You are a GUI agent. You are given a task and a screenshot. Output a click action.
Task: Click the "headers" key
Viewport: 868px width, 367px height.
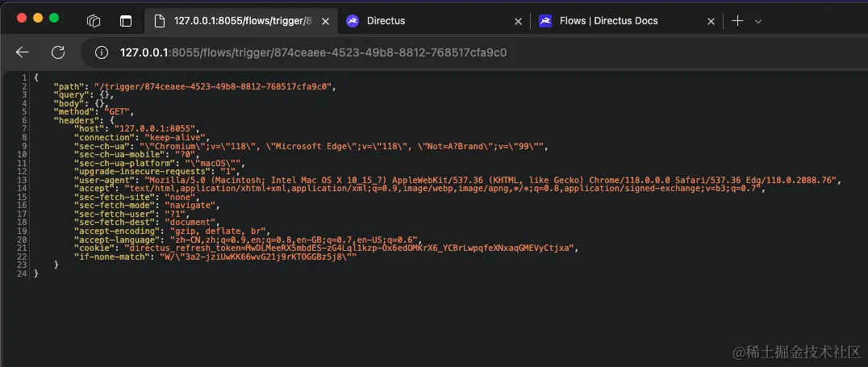(x=76, y=119)
